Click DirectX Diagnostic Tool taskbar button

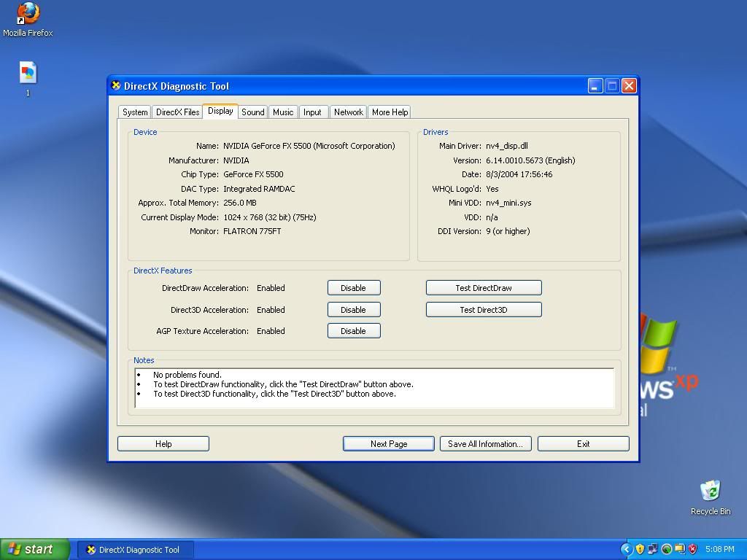coord(136,550)
